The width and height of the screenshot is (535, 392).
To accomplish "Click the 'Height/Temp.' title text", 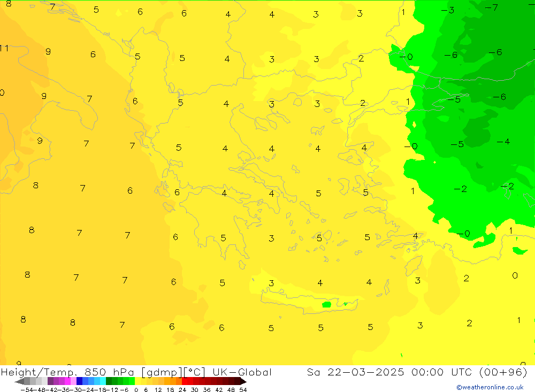I will click(x=39, y=373).
